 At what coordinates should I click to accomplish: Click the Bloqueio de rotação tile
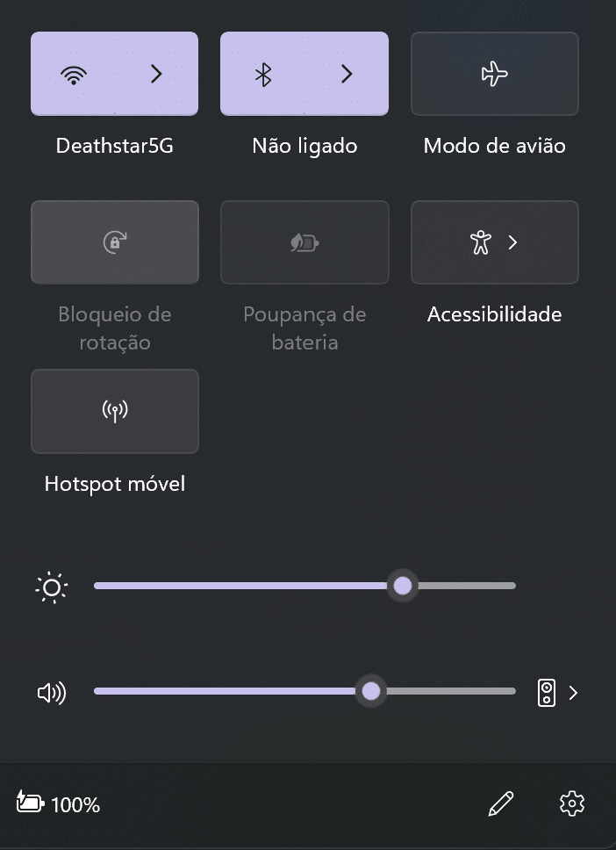115,242
